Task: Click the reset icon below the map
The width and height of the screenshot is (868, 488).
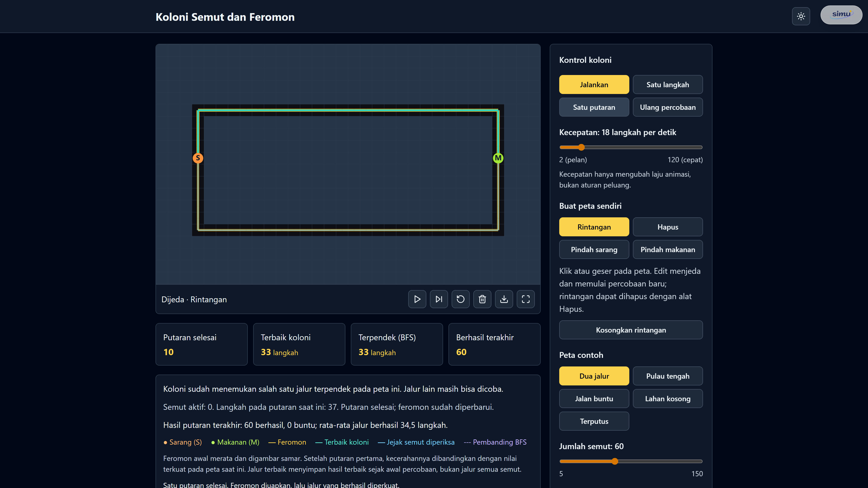Action: pyautogui.click(x=461, y=299)
